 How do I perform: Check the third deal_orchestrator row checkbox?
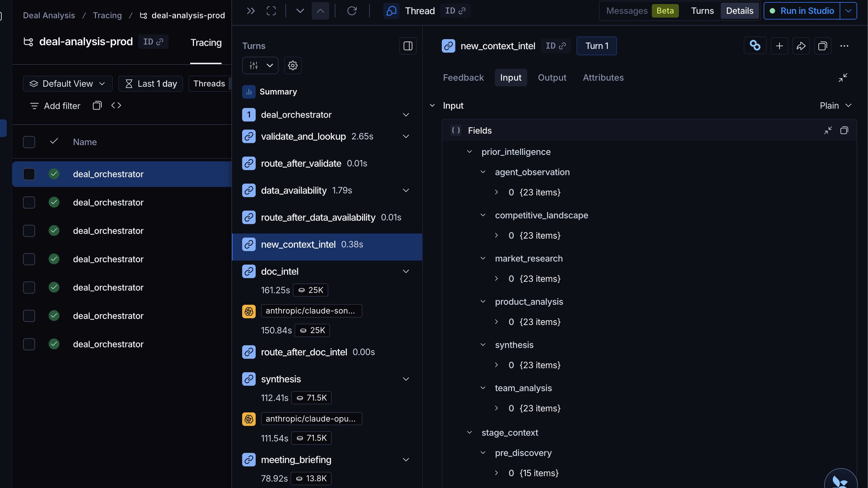pos(29,231)
